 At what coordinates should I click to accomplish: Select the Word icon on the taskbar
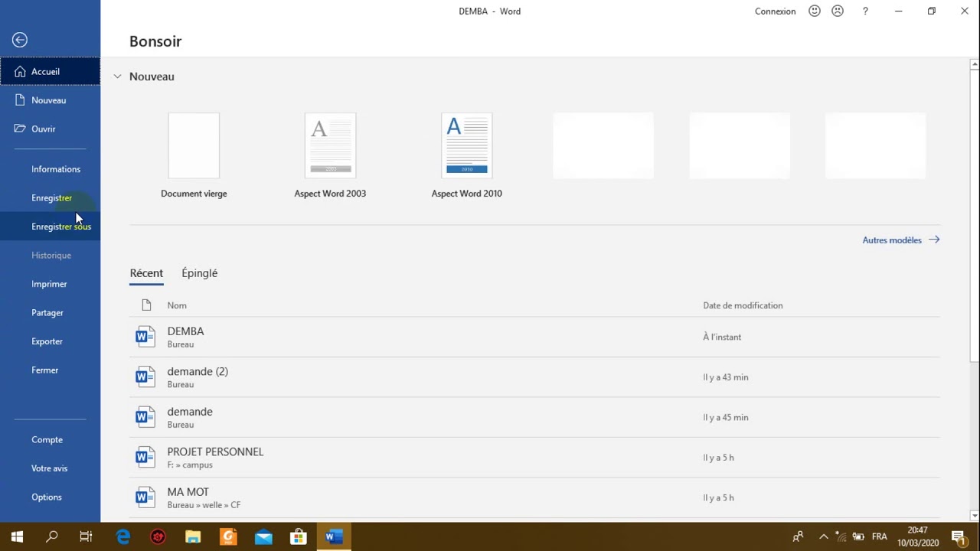[333, 536]
